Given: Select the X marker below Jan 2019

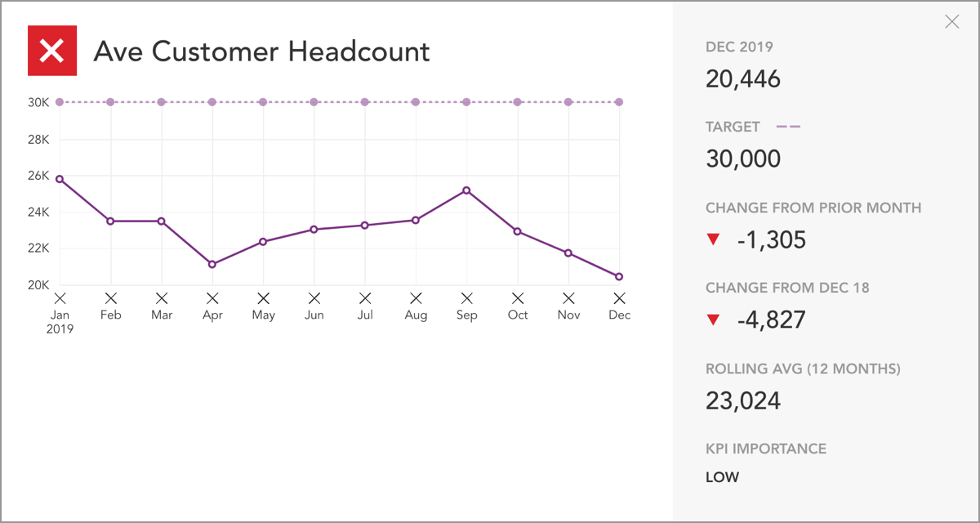Looking at the screenshot, I should (x=58, y=297).
